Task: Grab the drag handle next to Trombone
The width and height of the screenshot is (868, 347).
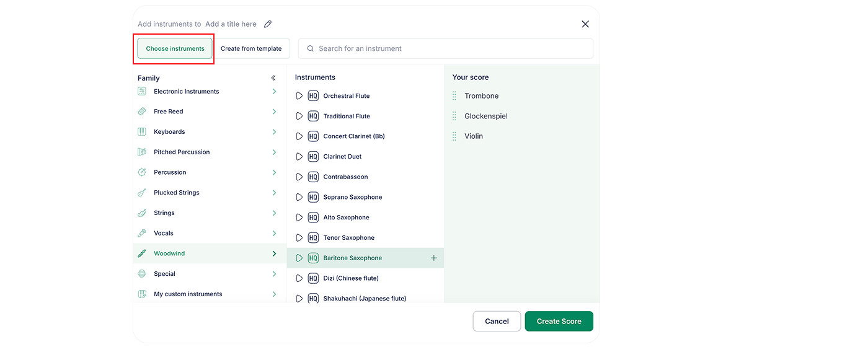Action: tap(454, 96)
